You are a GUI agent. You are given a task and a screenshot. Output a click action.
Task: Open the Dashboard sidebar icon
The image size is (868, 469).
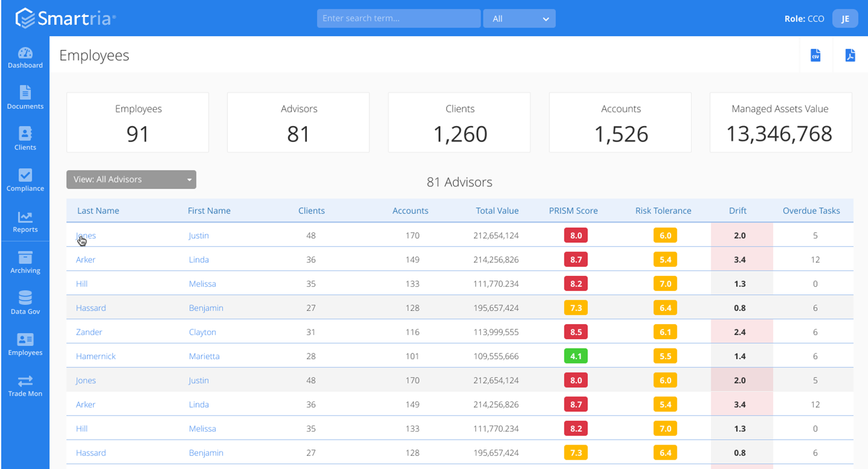(25, 58)
